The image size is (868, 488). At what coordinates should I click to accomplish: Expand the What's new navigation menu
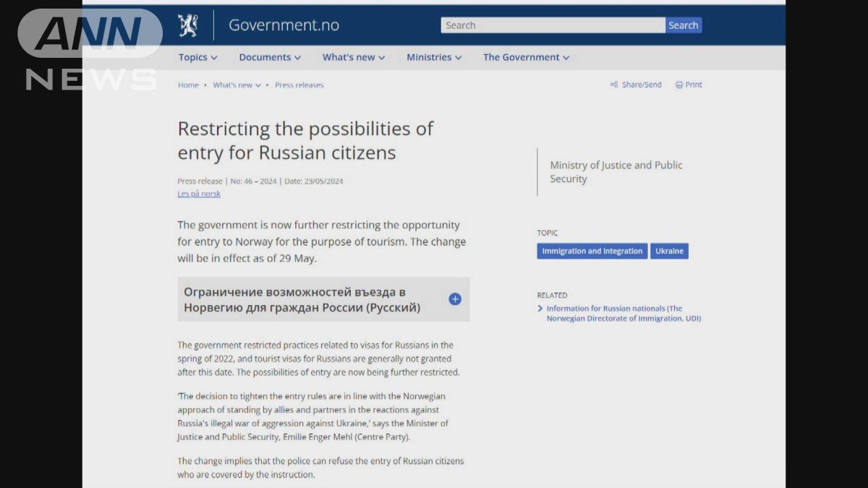click(x=353, y=57)
